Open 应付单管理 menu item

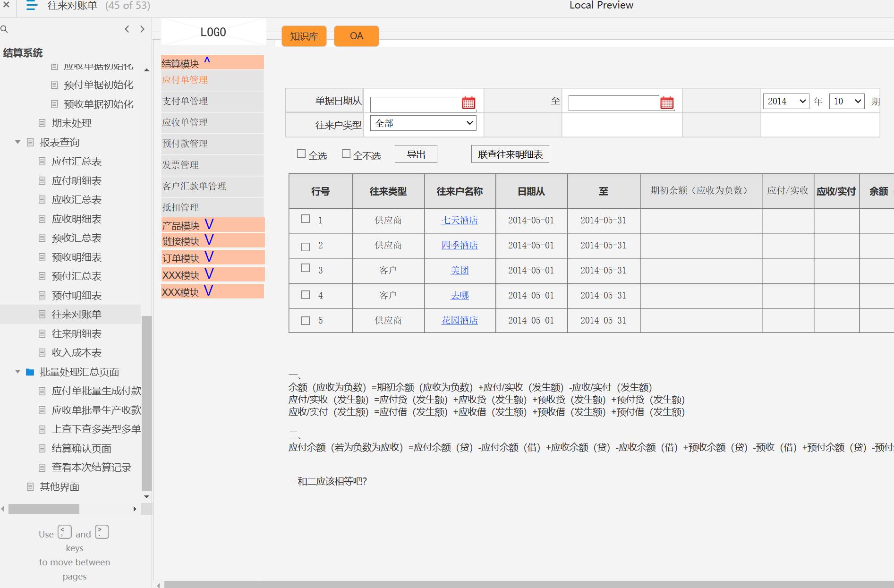[212, 80]
